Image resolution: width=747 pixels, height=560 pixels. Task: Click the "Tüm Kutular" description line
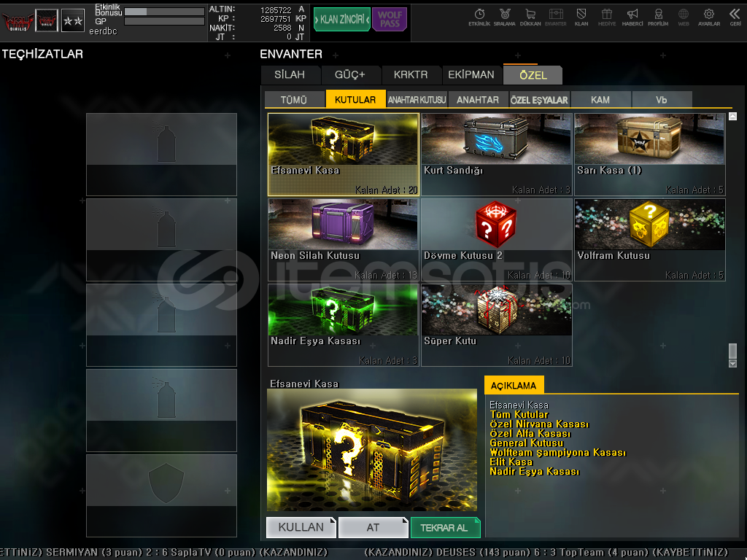point(519,414)
